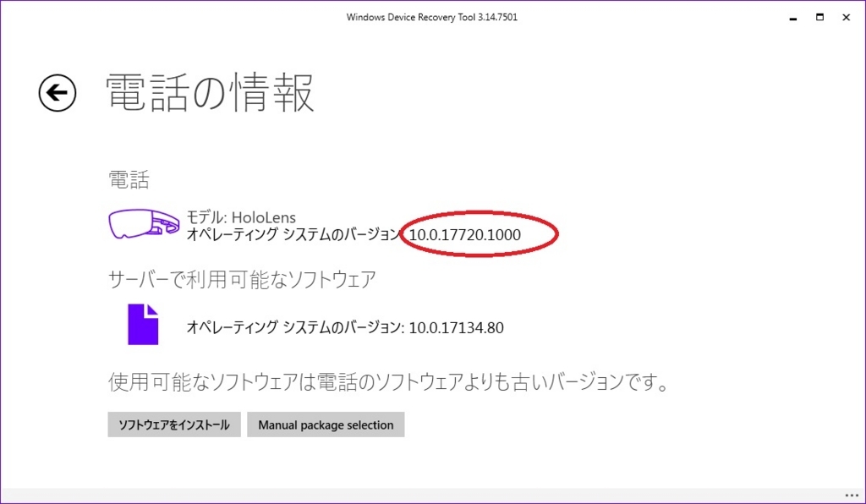The height and width of the screenshot is (504, 866).
Task: Click the モデル: HoloLens text
Action: 241,217
